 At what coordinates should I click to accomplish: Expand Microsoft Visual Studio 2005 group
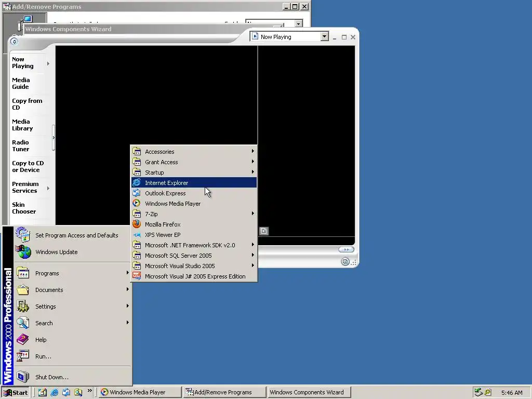194,266
